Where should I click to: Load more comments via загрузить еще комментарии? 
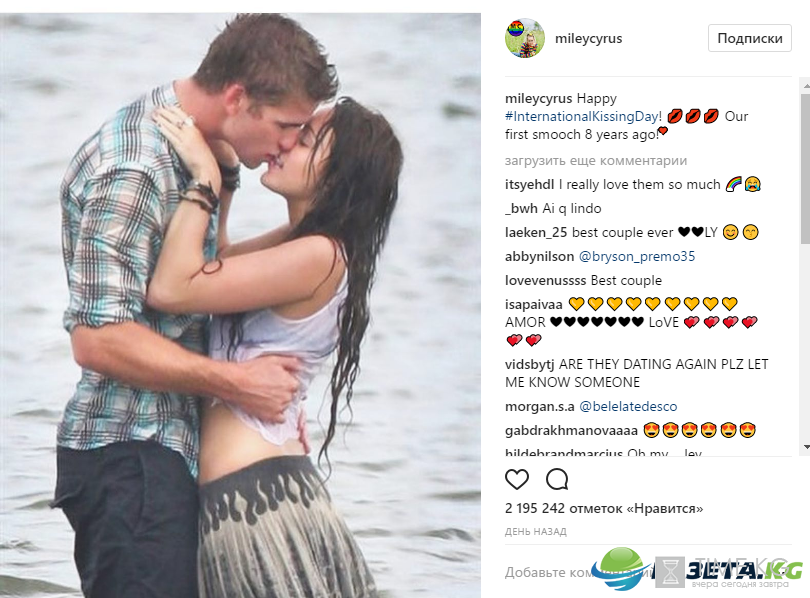pyautogui.click(x=596, y=161)
